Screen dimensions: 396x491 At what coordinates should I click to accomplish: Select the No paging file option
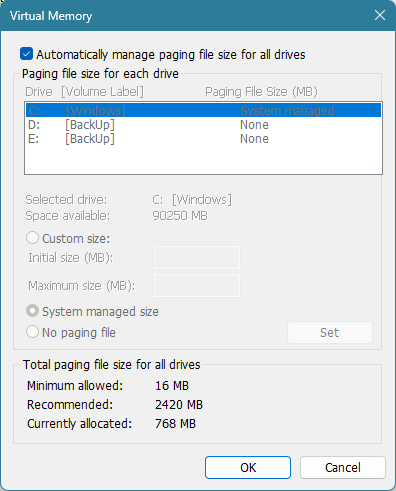pos(32,332)
